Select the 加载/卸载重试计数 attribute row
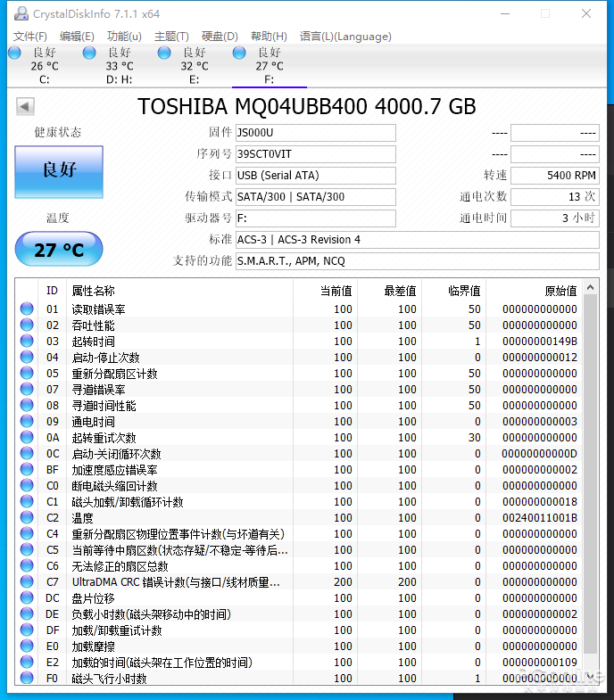The image size is (614, 700). coord(299,630)
